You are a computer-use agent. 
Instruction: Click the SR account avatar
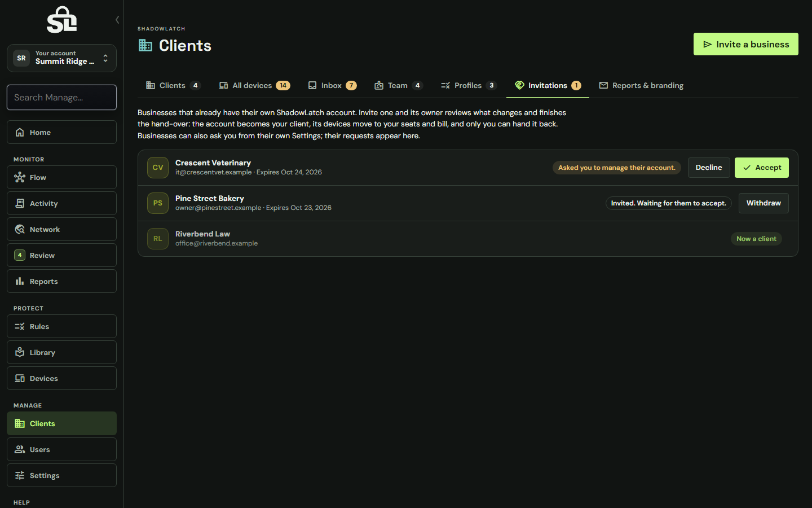pos(21,58)
